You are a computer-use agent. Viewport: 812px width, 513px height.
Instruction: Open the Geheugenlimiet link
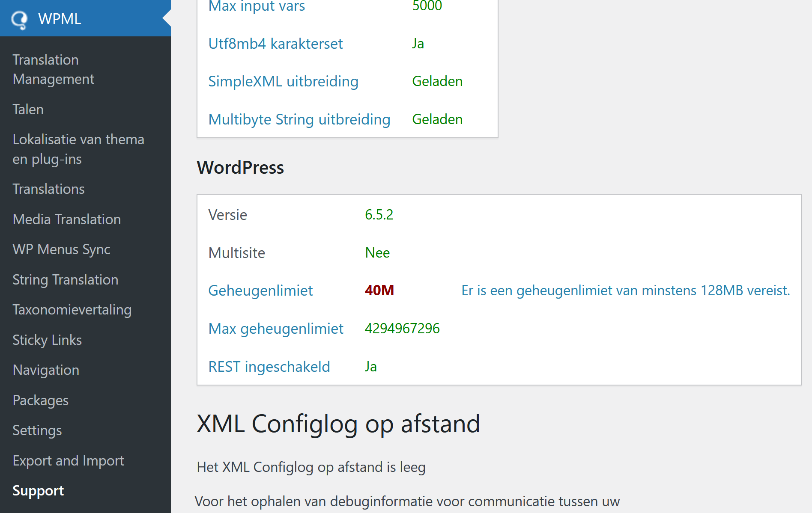click(x=260, y=291)
